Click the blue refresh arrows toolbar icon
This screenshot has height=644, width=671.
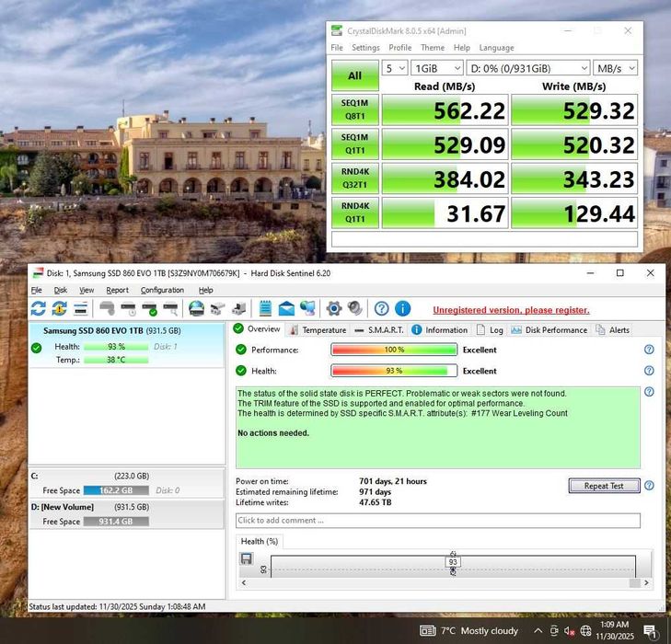click(x=38, y=308)
